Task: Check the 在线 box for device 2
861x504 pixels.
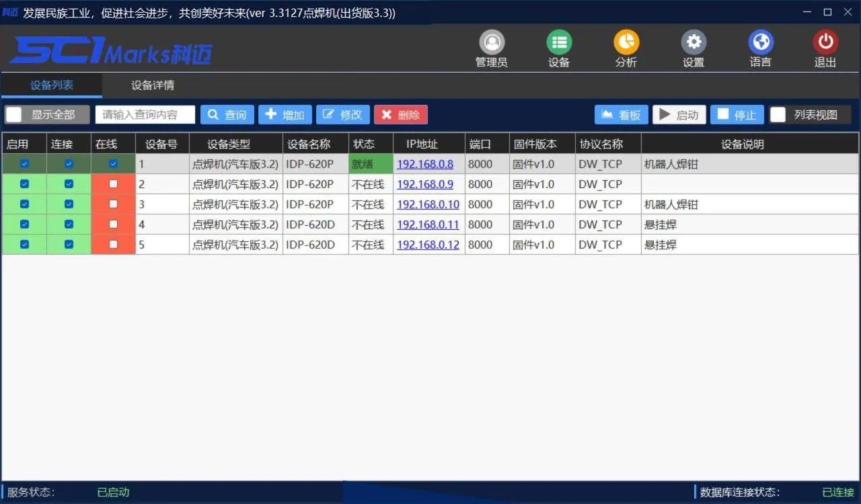Action: click(113, 184)
